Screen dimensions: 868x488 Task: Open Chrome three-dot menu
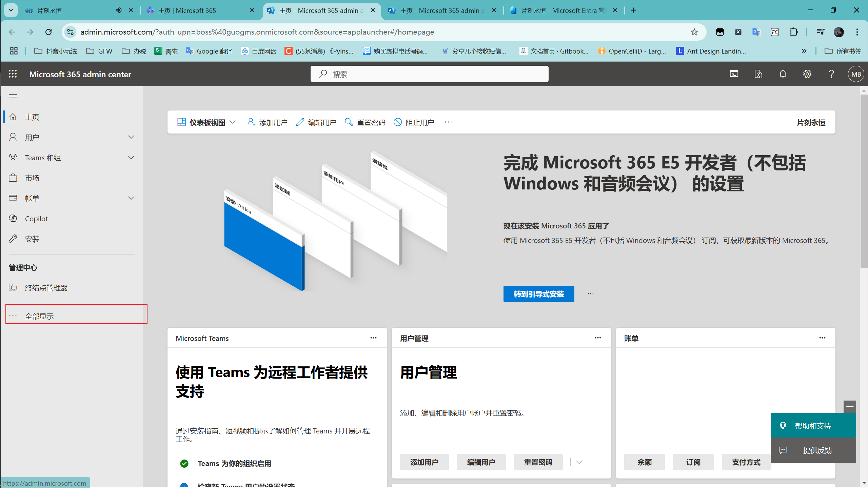click(x=857, y=32)
